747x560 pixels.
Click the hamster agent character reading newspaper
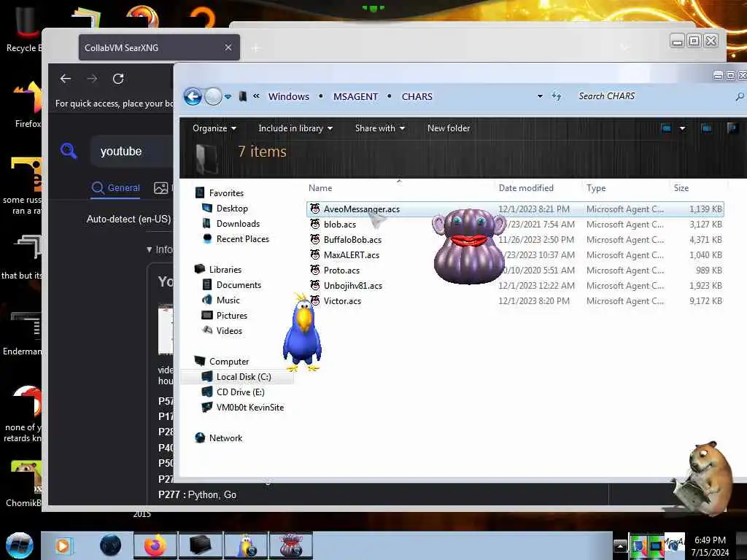tap(704, 478)
